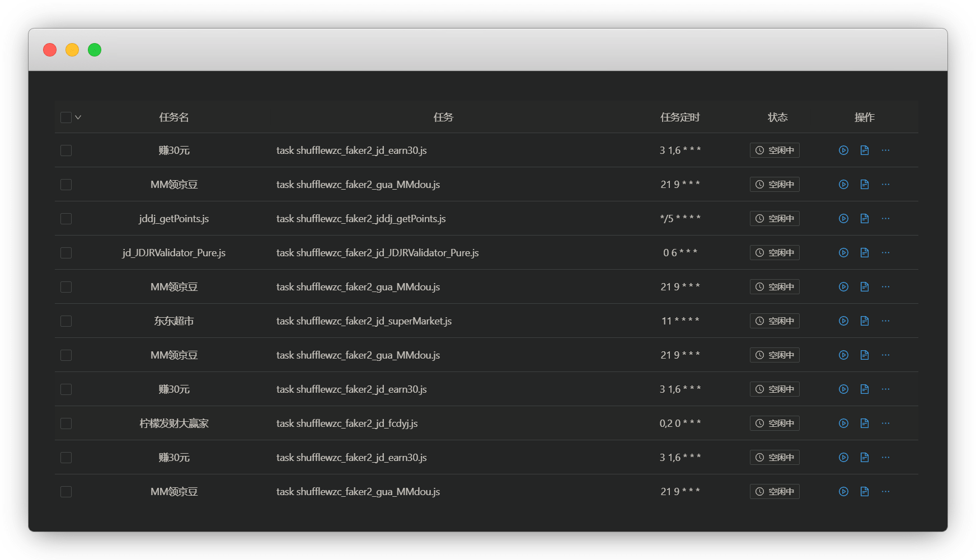Click the 任务名 column header
Screen dimensions: 976x560
(x=174, y=117)
